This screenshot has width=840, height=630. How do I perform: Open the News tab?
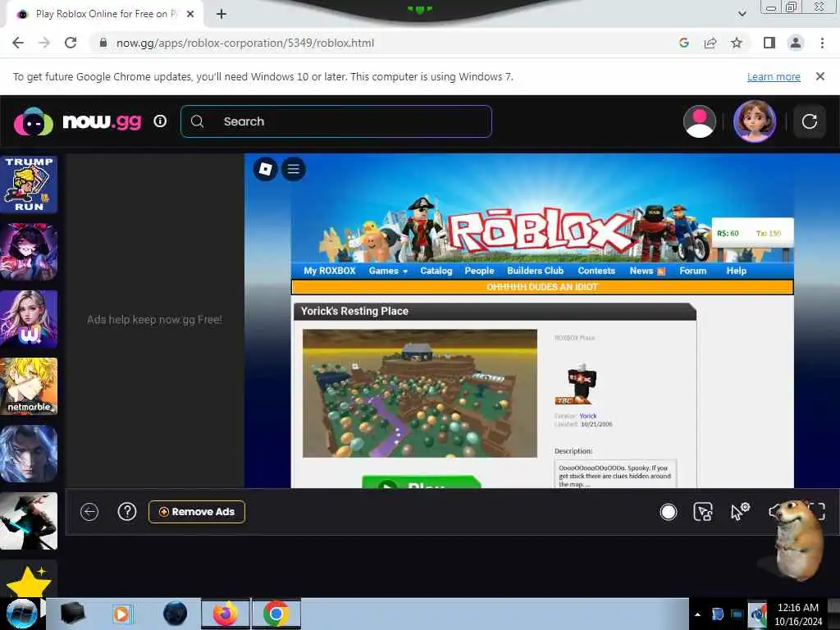pos(641,271)
